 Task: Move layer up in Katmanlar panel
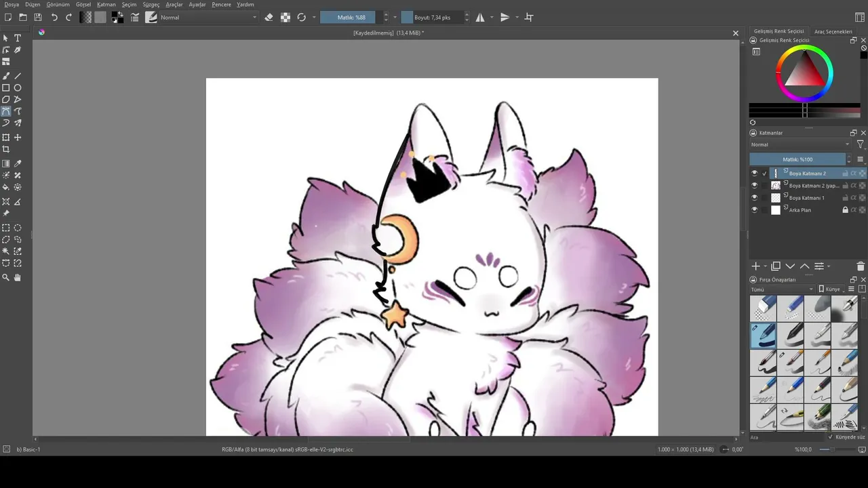click(x=805, y=266)
